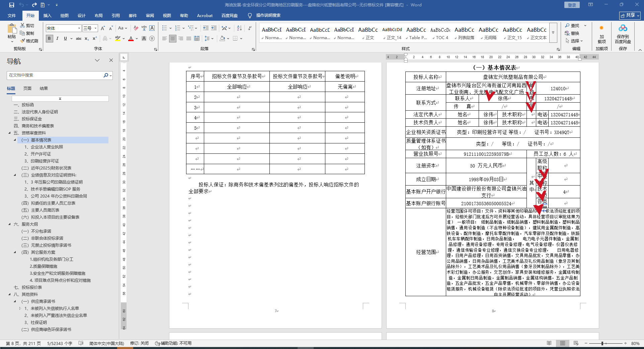Collapse the 五、资格审查资料 heading
This screenshot has height=349, width=644.
10,133
